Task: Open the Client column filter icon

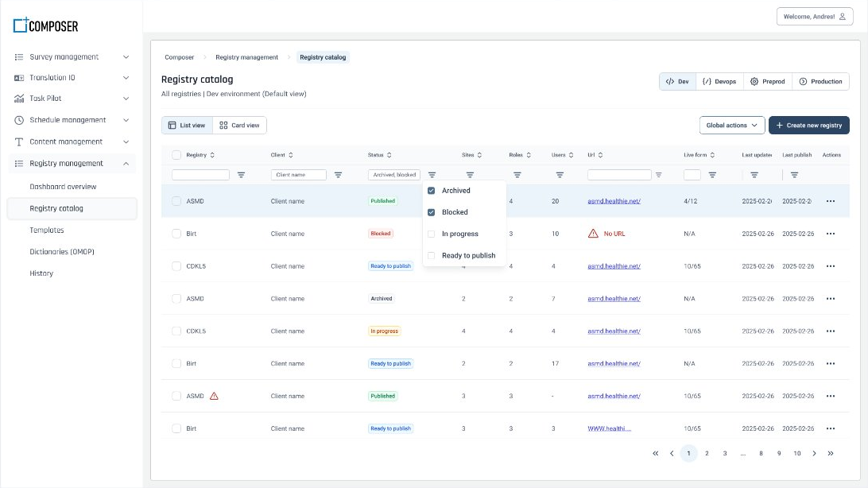Action: click(338, 175)
